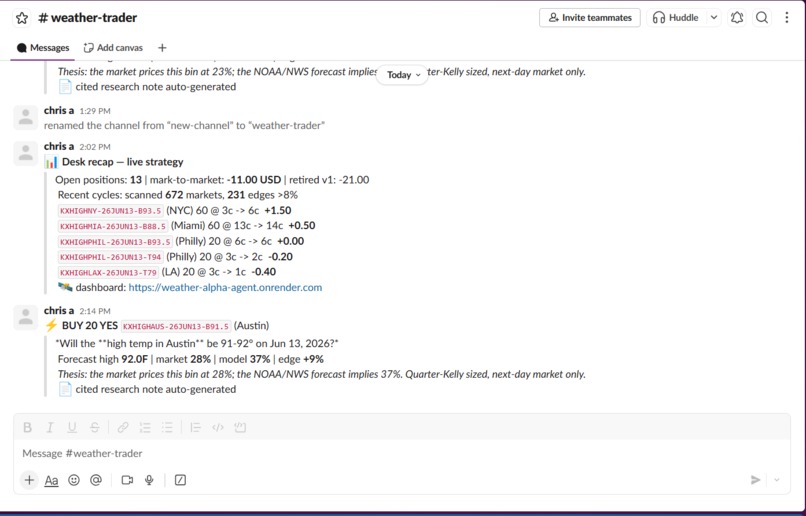Star the weather-trader channel
The image size is (806, 516).
pyautogui.click(x=22, y=18)
